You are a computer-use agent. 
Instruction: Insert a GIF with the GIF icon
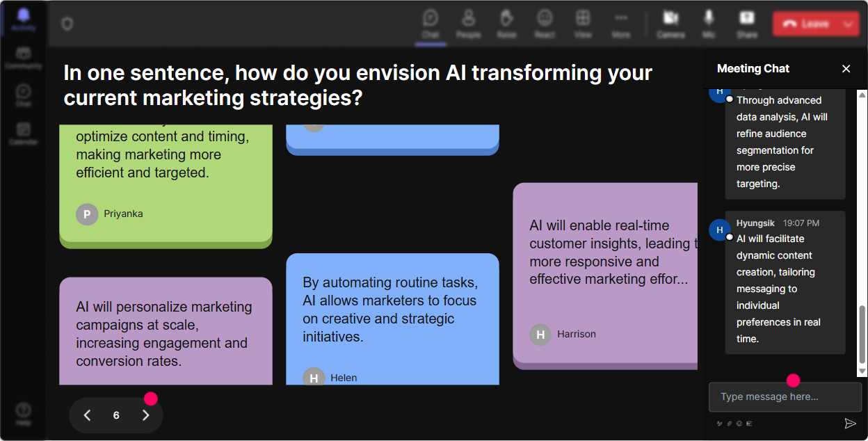749,423
